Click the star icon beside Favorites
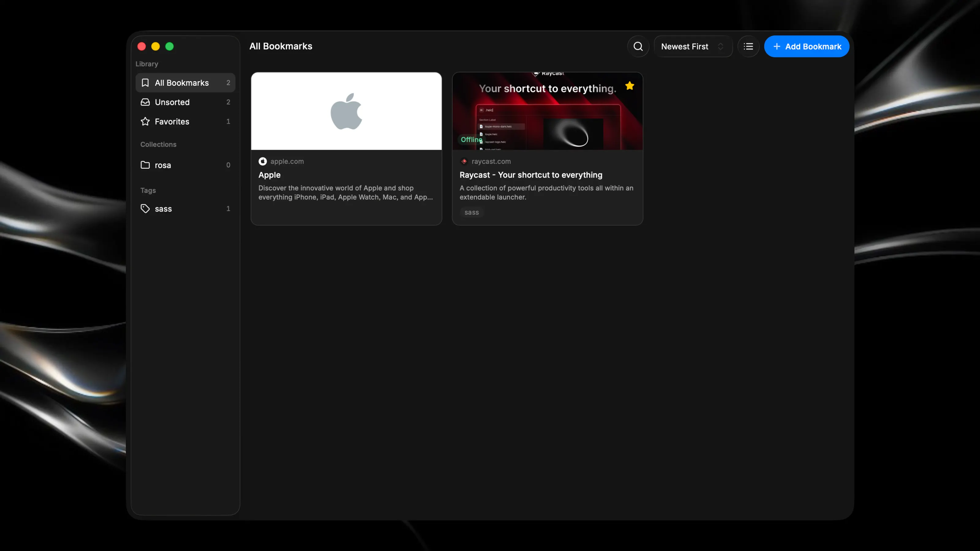 [x=145, y=122]
